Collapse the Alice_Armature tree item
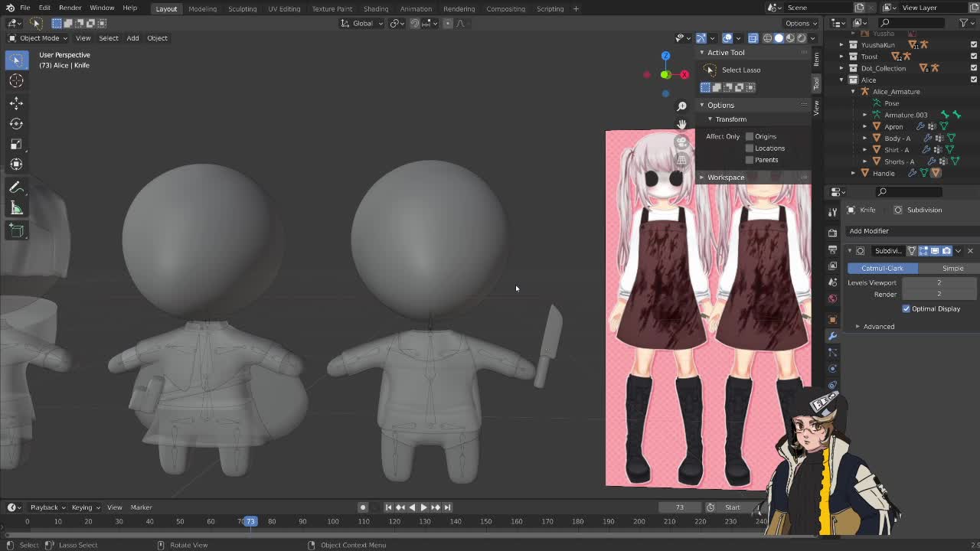The height and width of the screenshot is (551, 980). pyautogui.click(x=853, y=92)
